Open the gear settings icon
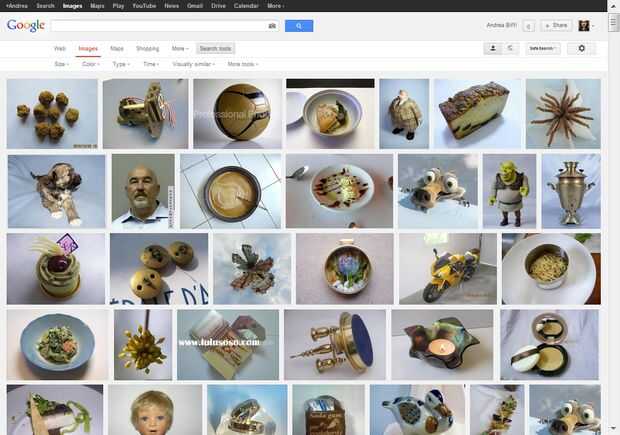Screen dimensions: 620x435 click(581, 48)
